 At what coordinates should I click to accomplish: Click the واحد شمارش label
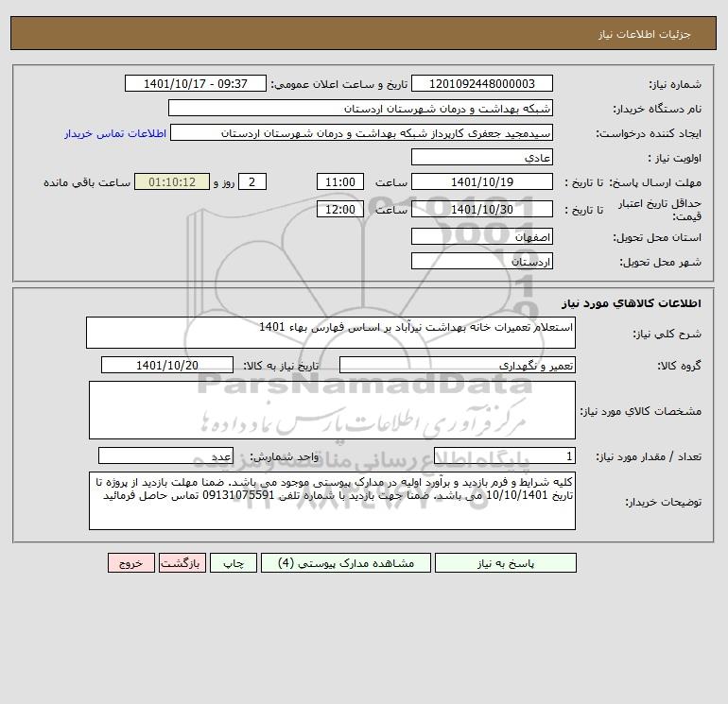coord(285,456)
